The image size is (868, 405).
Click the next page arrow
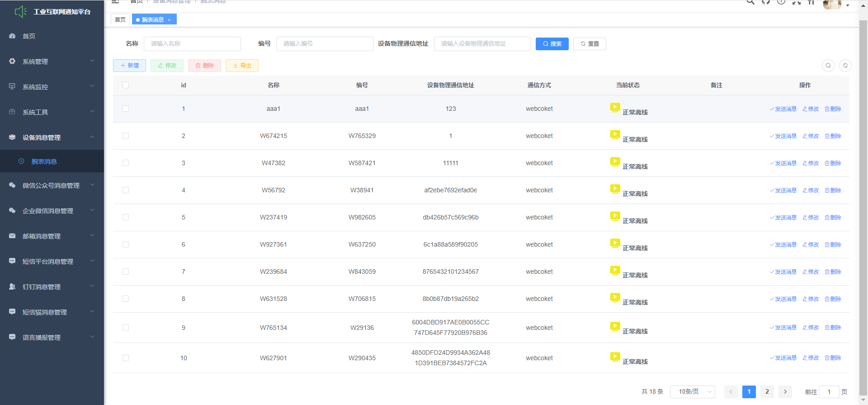coord(785,391)
